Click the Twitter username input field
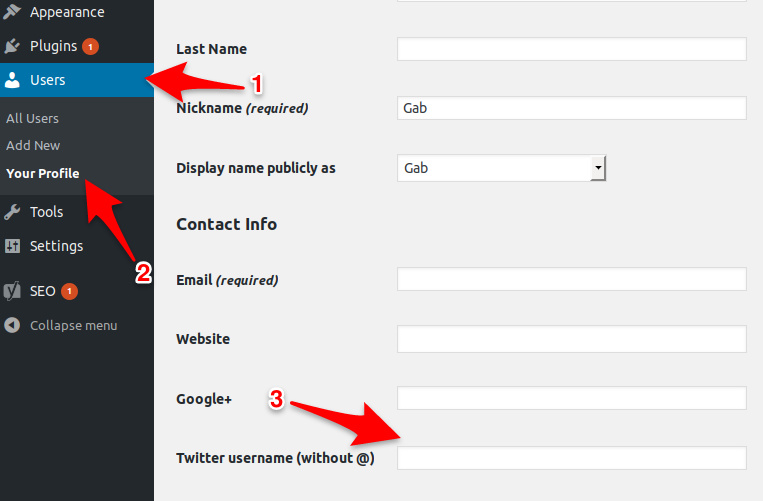This screenshot has height=501, width=763. (572, 458)
